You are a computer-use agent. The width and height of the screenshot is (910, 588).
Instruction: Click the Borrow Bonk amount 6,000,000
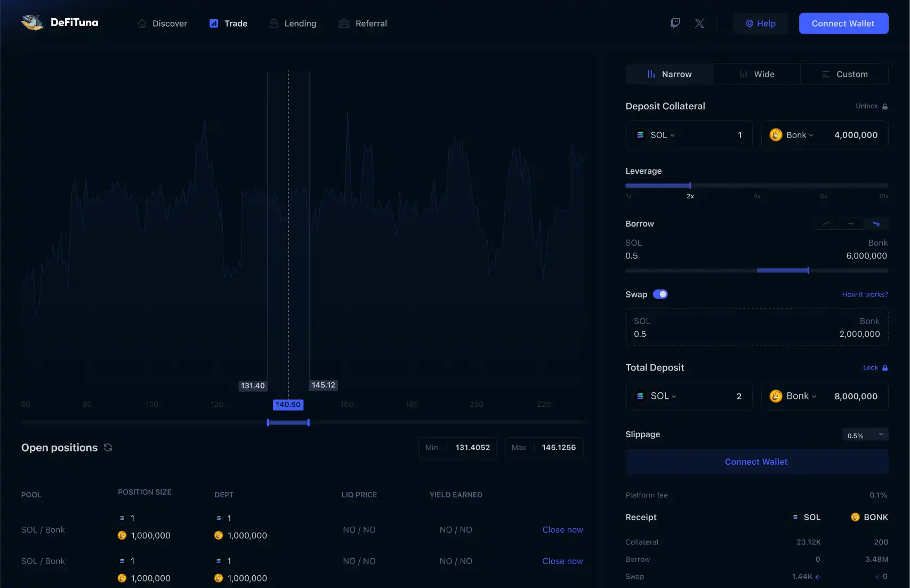866,256
